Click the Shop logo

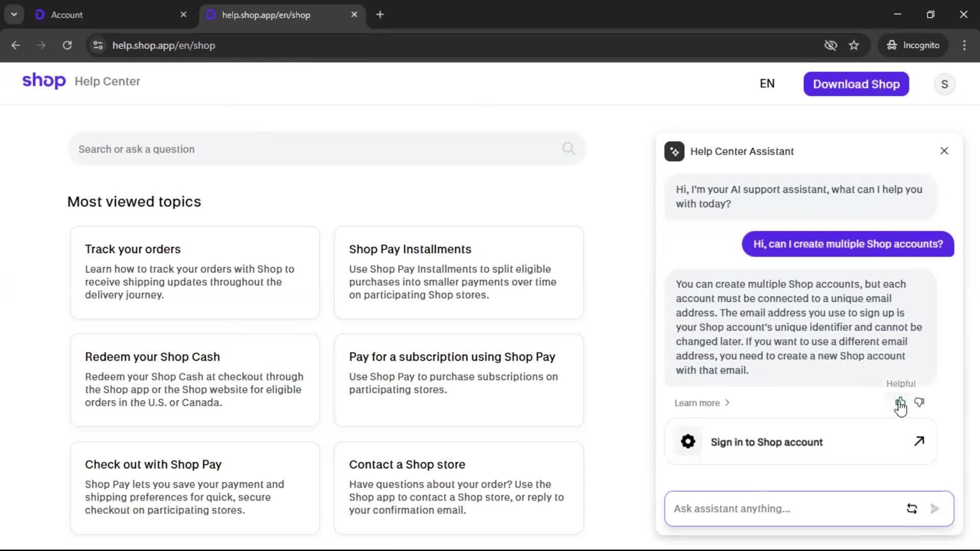pyautogui.click(x=44, y=81)
